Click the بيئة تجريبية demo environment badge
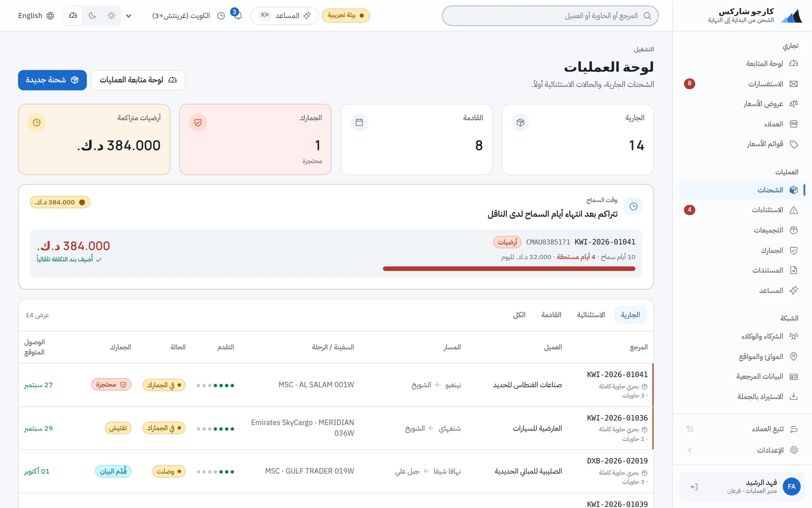 tap(346, 15)
